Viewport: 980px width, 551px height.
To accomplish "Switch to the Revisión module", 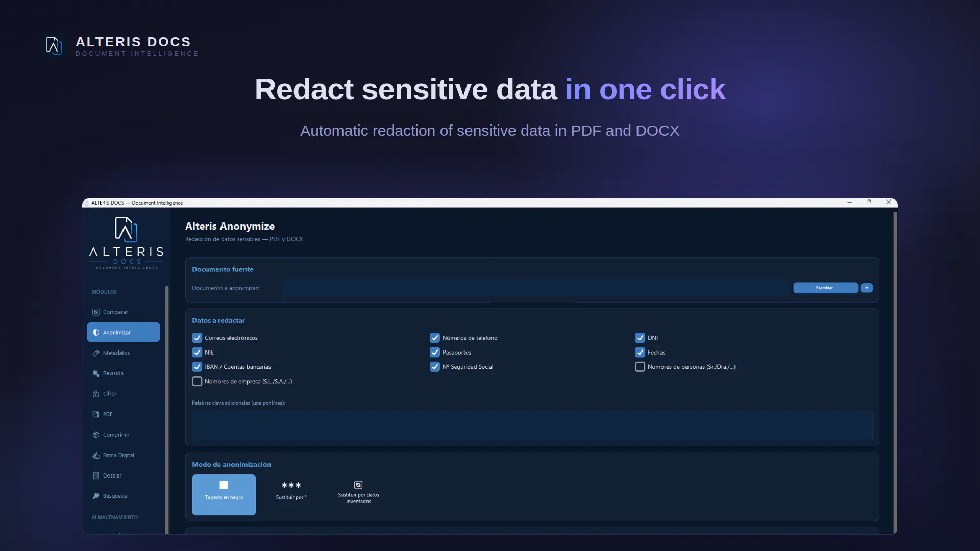I will [124, 373].
